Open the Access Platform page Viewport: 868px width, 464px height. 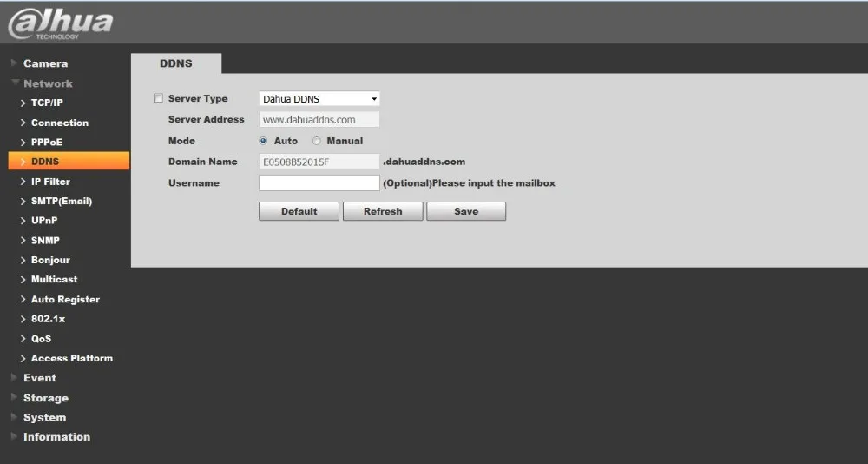72,359
